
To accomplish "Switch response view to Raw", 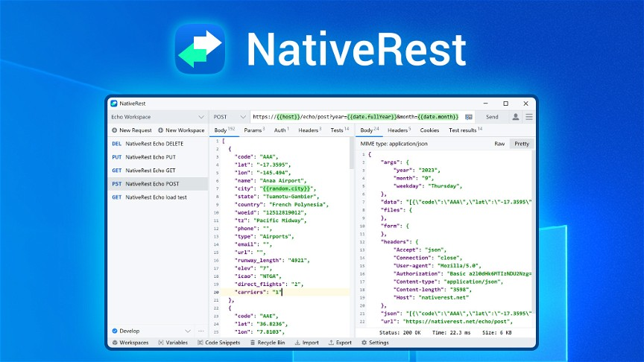I will [x=499, y=143].
